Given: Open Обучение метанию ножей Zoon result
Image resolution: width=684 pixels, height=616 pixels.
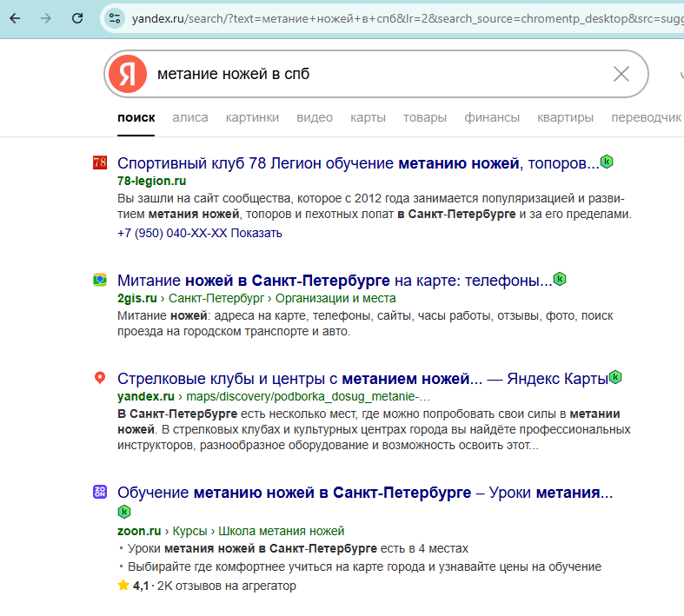Looking at the screenshot, I should click(x=365, y=493).
